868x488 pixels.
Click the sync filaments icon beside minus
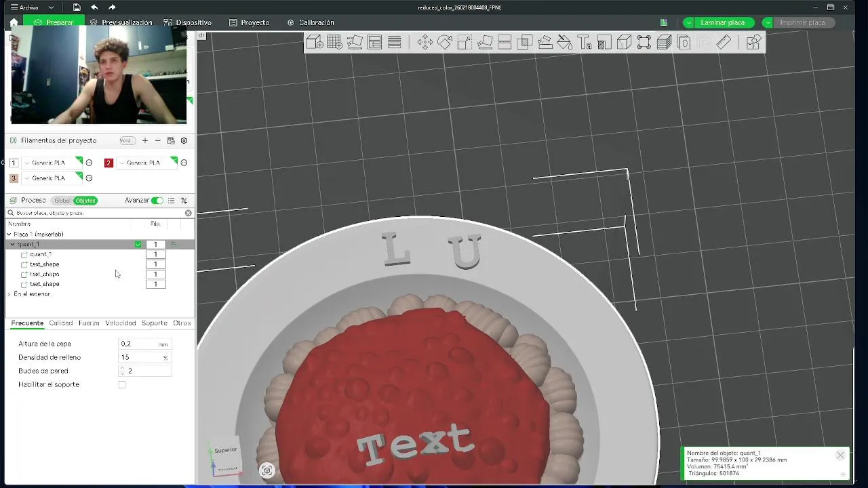click(x=171, y=140)
